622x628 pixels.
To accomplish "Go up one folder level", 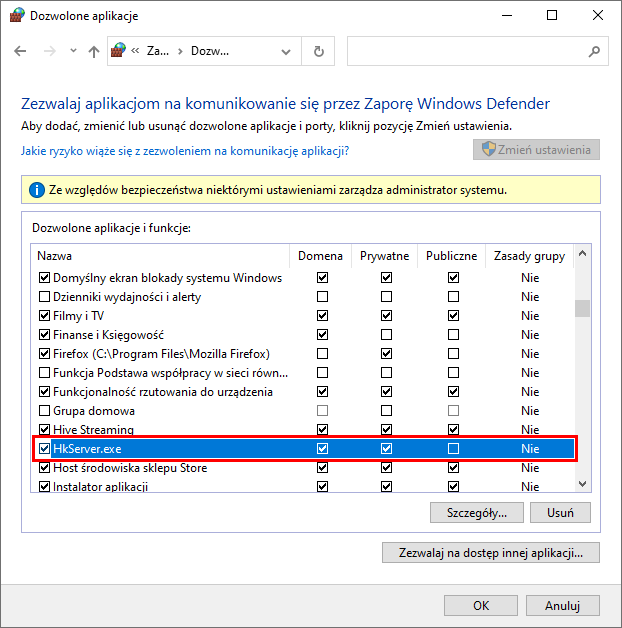I will coord(94,51).
